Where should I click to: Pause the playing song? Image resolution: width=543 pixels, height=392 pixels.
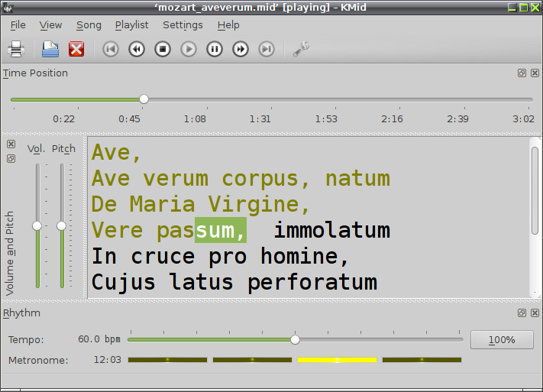coord(215,49)
